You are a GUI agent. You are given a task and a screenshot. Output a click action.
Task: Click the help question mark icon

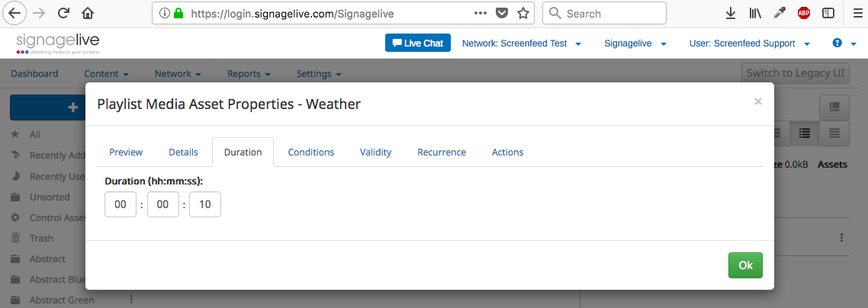click(837, 43)
